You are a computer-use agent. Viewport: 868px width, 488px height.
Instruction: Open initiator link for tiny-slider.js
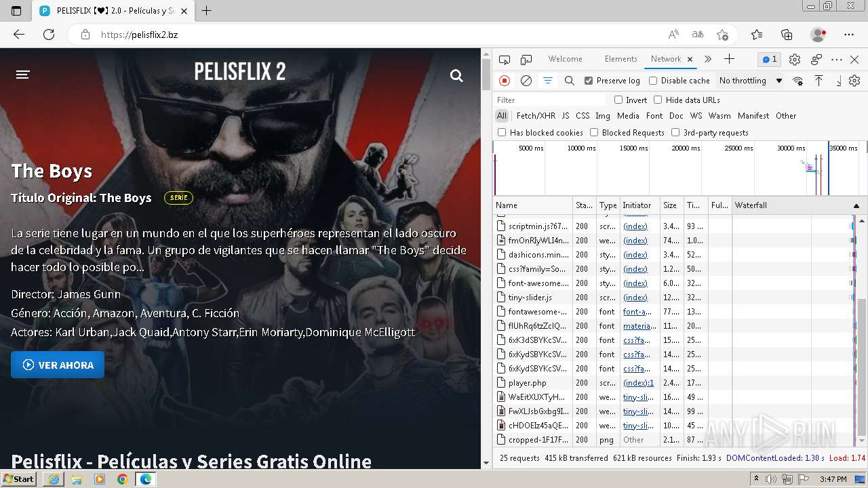(635, 298)
